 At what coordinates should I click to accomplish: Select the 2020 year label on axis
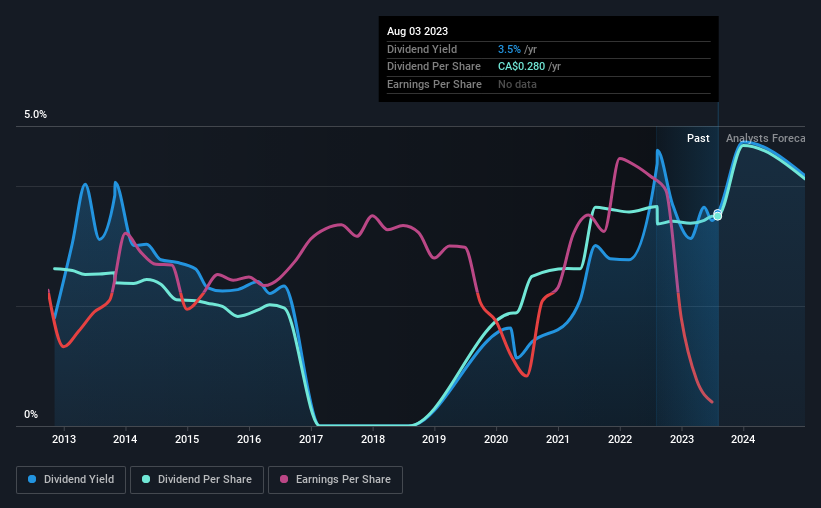(496, 439)
